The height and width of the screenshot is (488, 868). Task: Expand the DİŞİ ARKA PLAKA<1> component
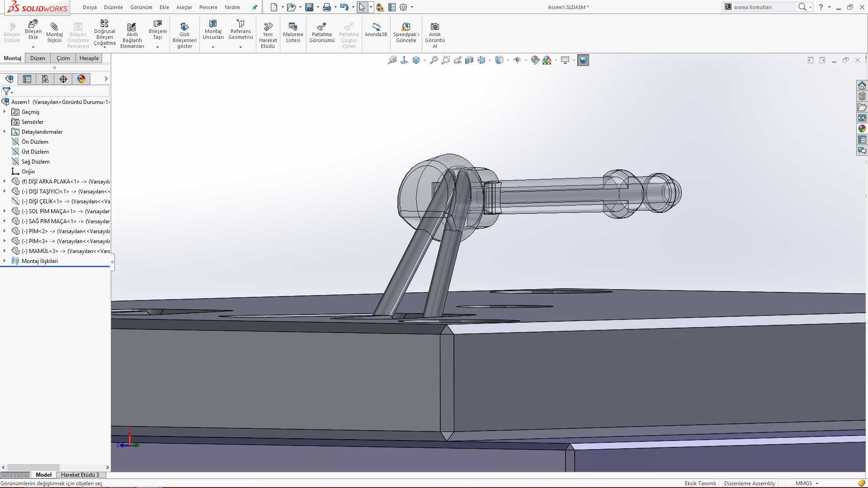5,181
